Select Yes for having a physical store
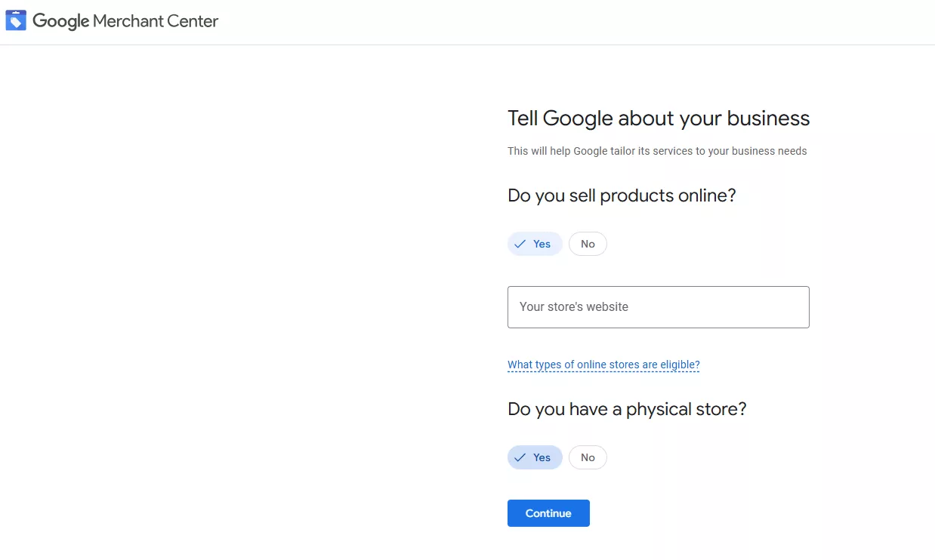This screenshot has width=935, height=560. click(x=535, y=457)
